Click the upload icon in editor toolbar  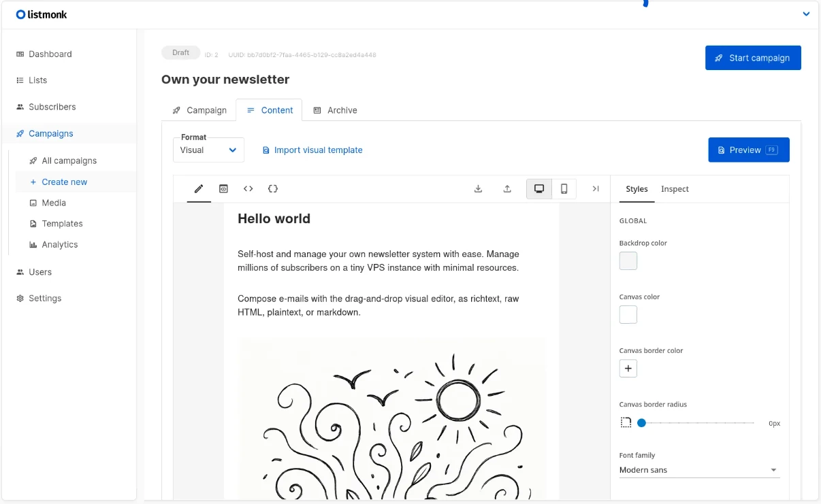[507, 189]
